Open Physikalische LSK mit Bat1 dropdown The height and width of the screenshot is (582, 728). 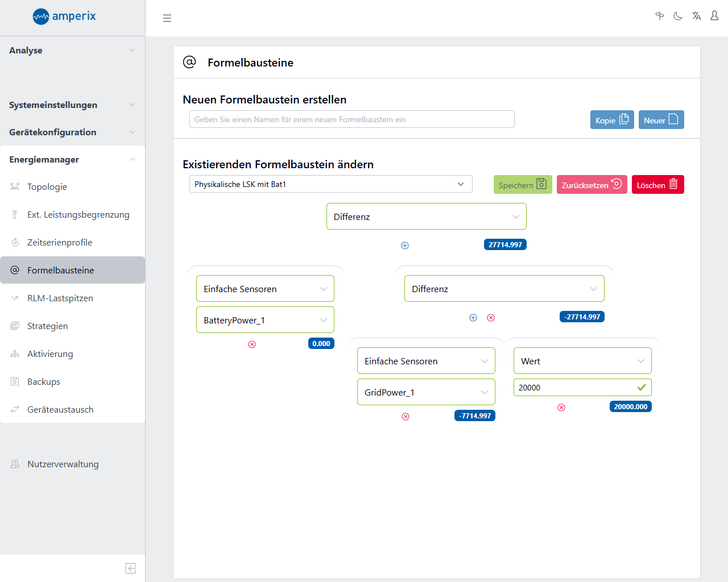330,184
